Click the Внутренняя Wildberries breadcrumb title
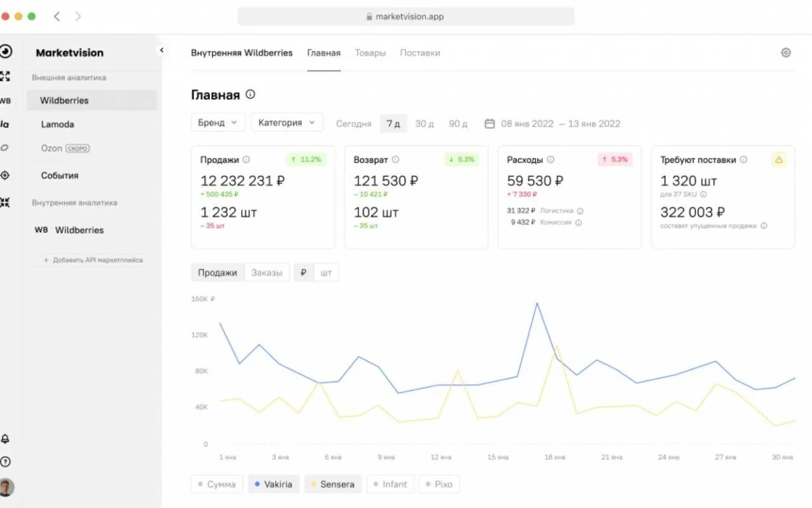812x508 pixels. click(242, 53)
